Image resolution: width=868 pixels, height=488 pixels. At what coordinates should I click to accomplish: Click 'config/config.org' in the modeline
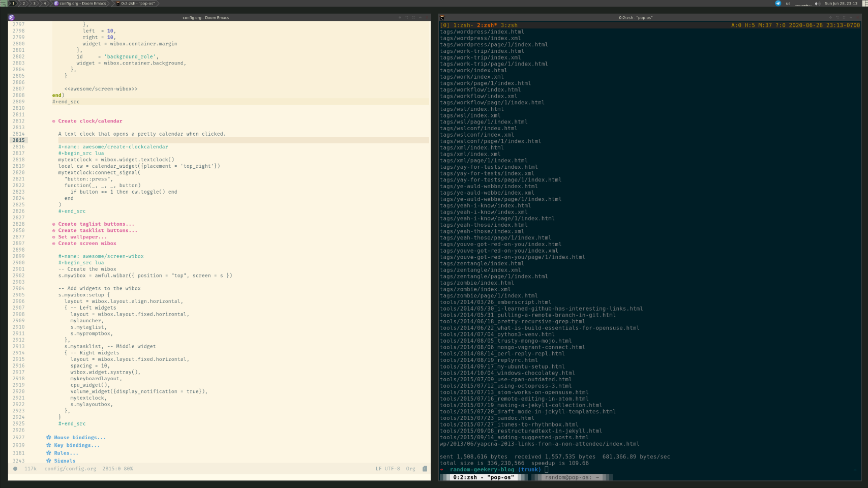[70, 469]
